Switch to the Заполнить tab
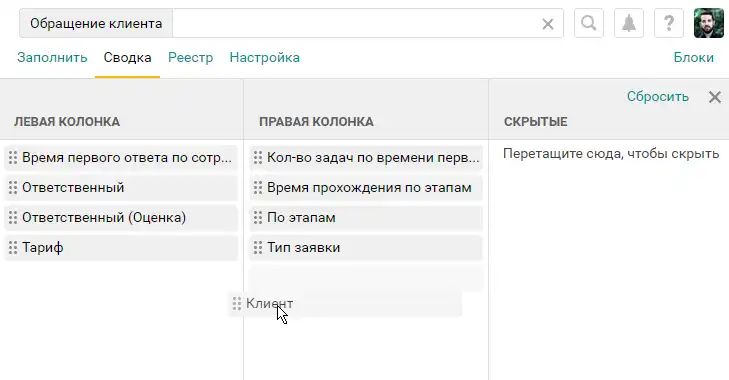Viewport: 729px width, 380px height. pyautogui.click(x=52, y=58)
